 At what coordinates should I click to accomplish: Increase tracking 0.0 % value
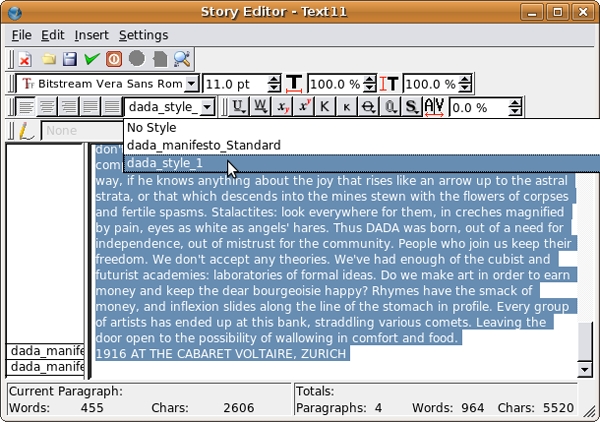515,103
